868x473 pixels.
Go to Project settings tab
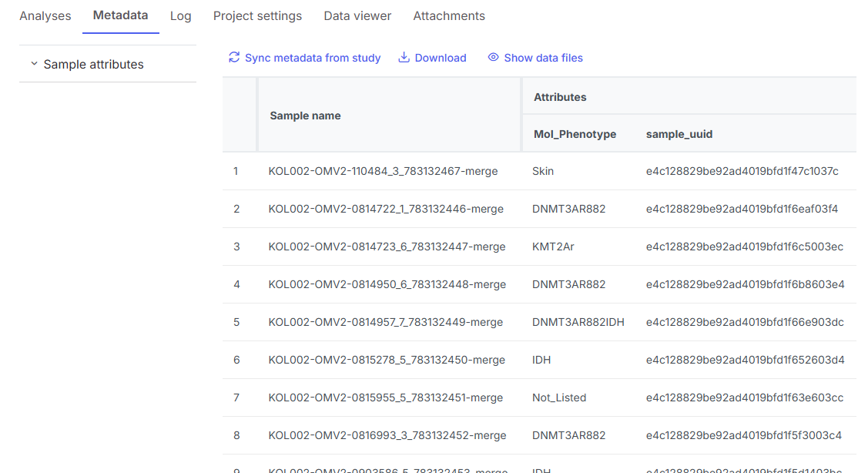pyautogui.click(x=257, y=16)
